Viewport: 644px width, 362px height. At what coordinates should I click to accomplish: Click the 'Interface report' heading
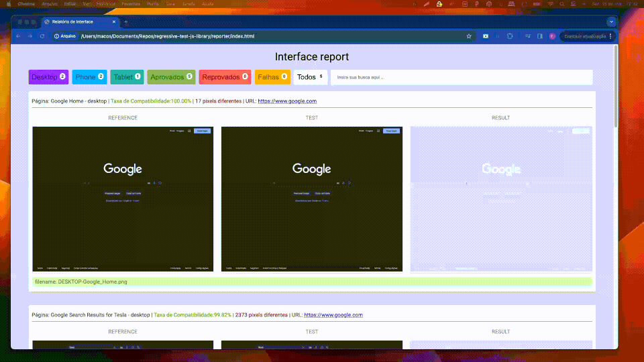312,56
